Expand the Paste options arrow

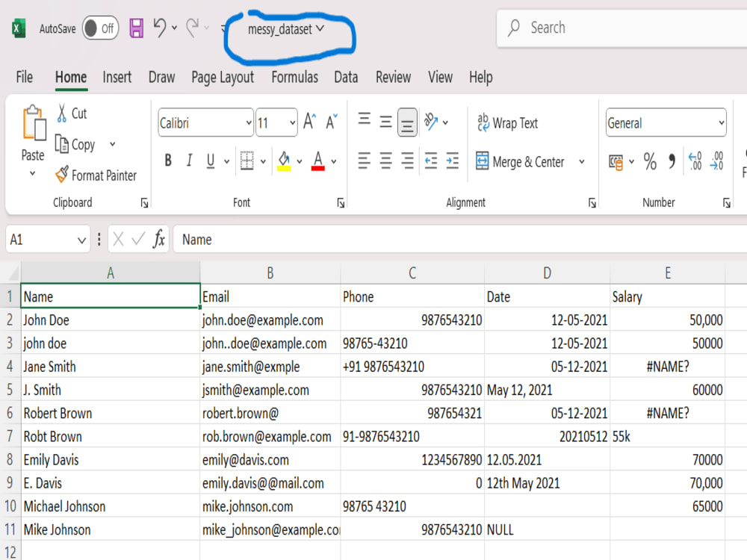click(x=32, y=173)
